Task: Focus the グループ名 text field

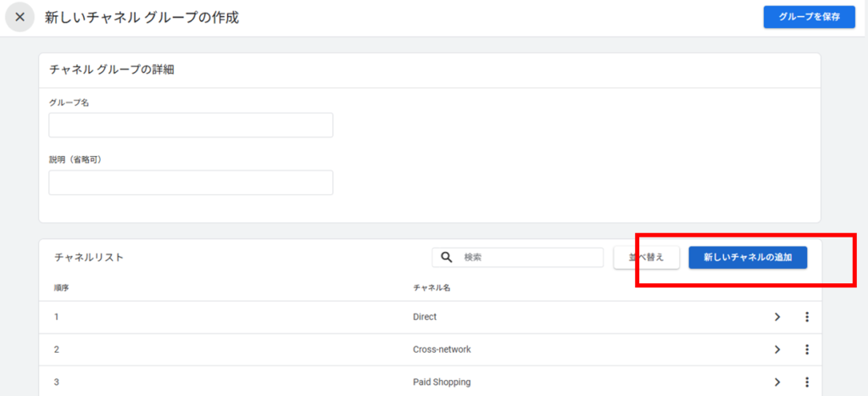Action: (x=191, y=125)
